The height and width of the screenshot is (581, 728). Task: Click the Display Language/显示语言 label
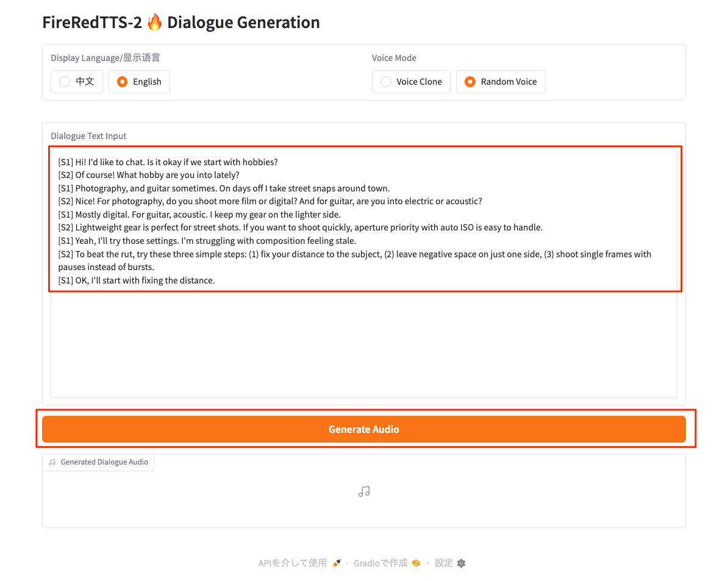tap(105, 57)
